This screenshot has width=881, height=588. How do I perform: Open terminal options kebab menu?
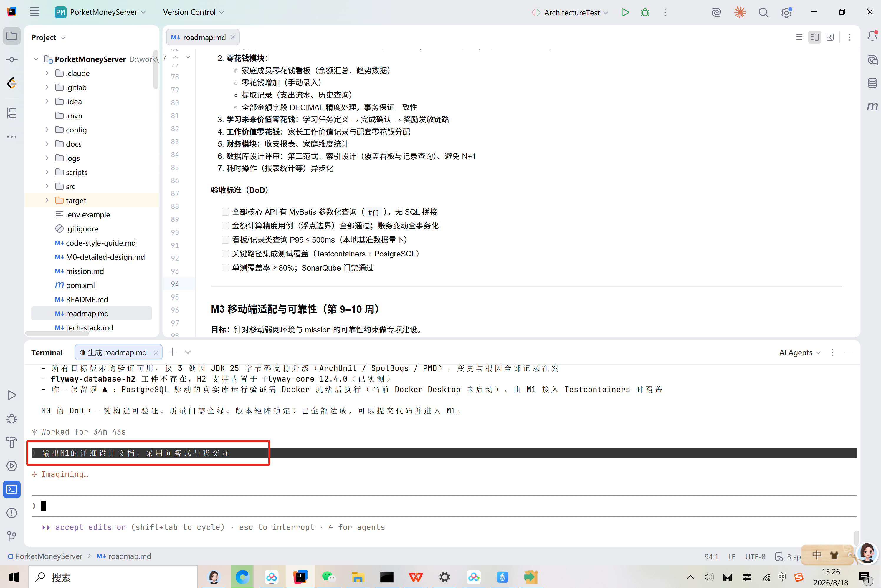point(832,352)
